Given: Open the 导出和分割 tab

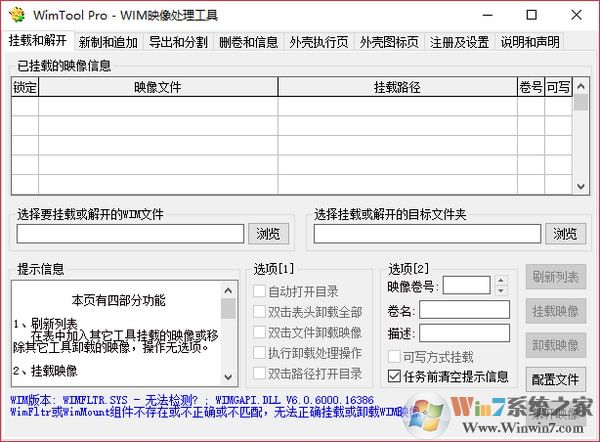Looking at the screenshot, I should pyautogui.click(x=178, y=42).
